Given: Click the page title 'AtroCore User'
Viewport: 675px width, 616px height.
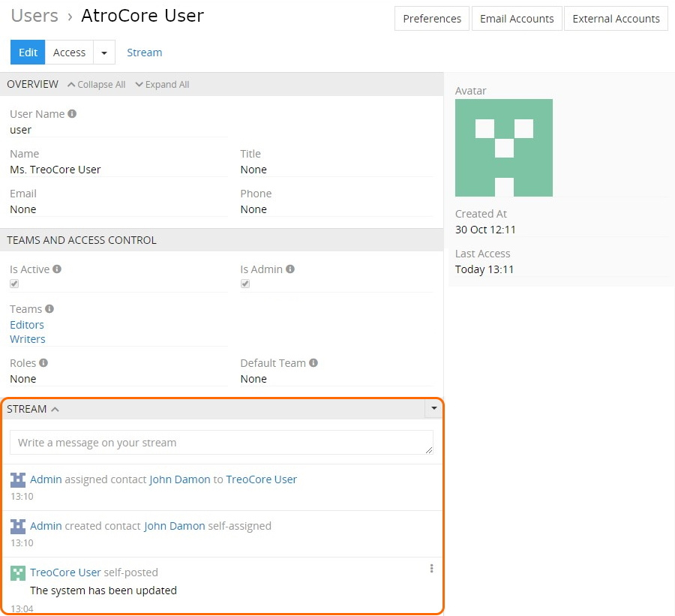Looking at the screenshot, I should coord(142,16).
